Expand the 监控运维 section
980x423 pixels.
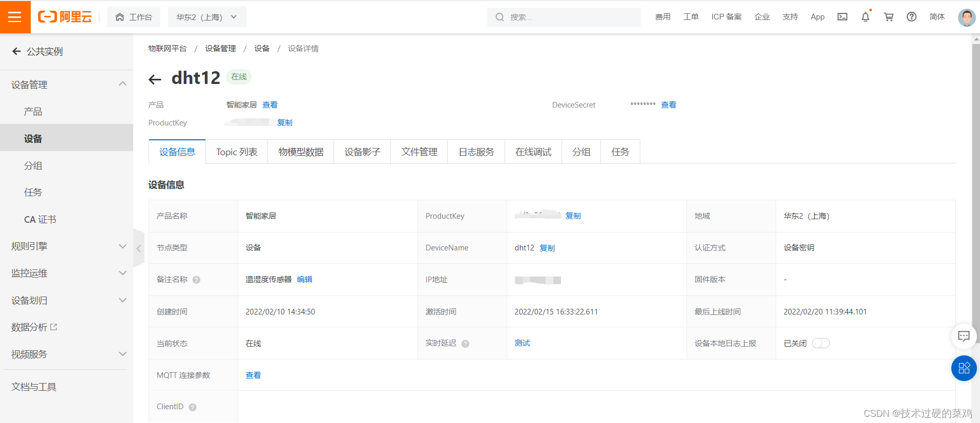[67, 273]
